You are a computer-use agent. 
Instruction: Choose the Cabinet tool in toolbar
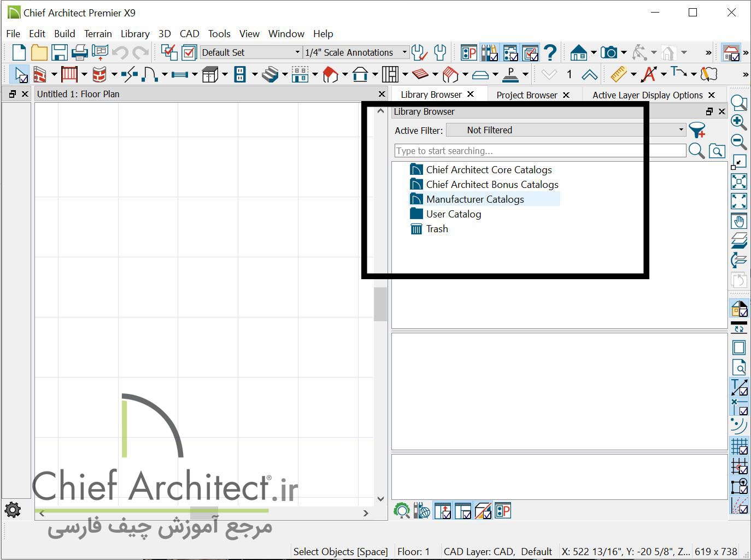(x=210, y=74)
